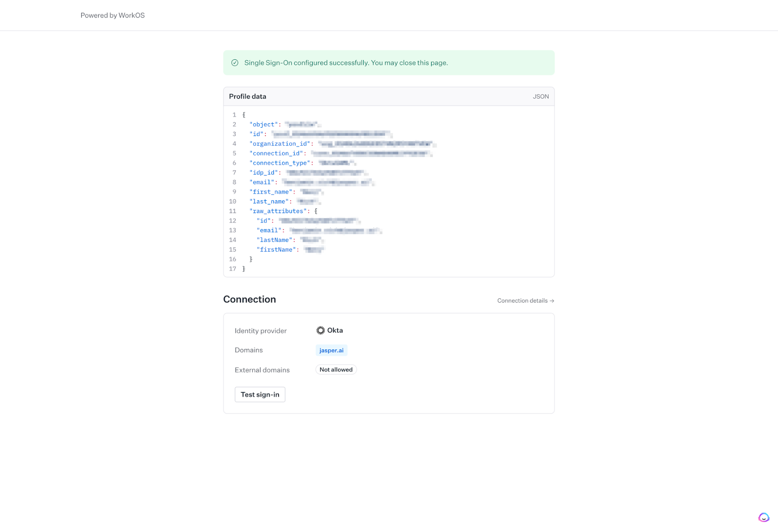Click the Profile data panel title
The image size is (778, 532).
(248, 97)
